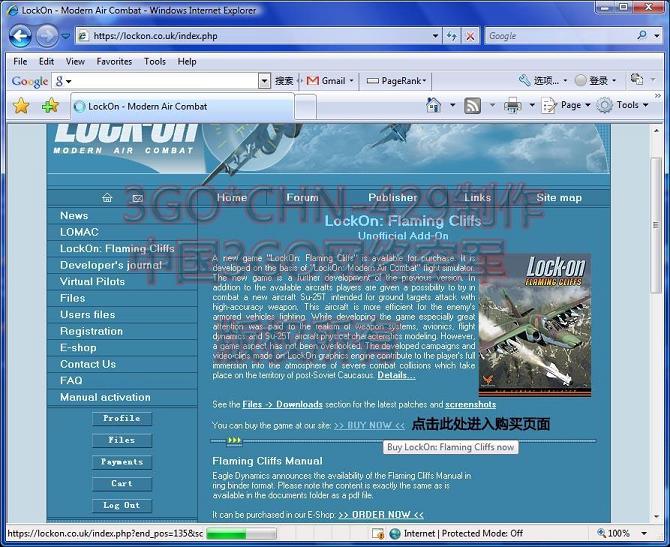The height and width of the screenshot is (547, 670).
Task: Click the browser Forward arrow button
Action: [x=47, y=36]
